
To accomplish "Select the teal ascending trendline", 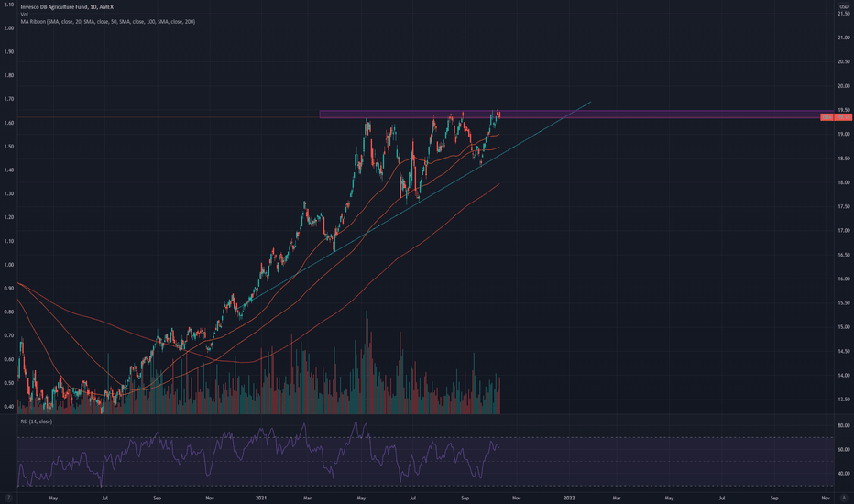I will tap(414, 206).
